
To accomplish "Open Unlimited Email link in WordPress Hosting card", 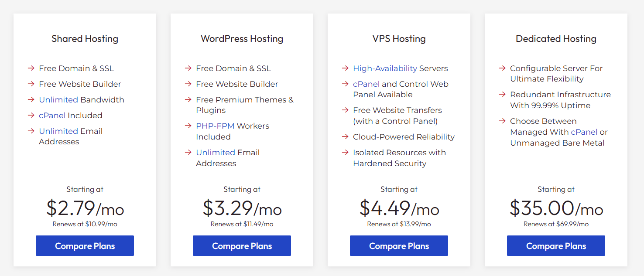I will 216,153.
